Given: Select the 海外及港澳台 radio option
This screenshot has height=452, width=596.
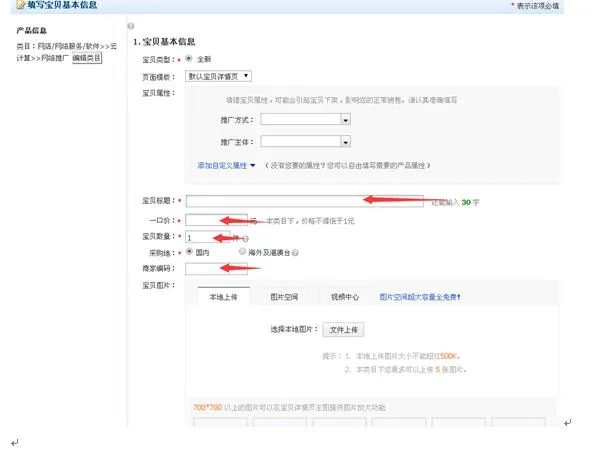Looking at the screenshot, I should click(242, 252).
